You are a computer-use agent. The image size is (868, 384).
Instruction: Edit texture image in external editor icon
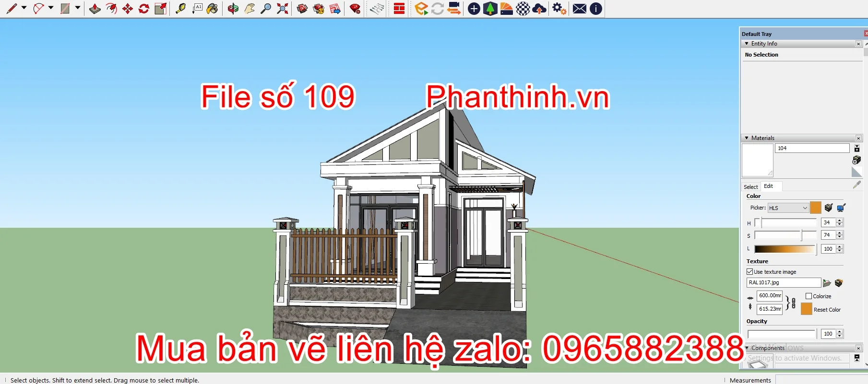839,283
